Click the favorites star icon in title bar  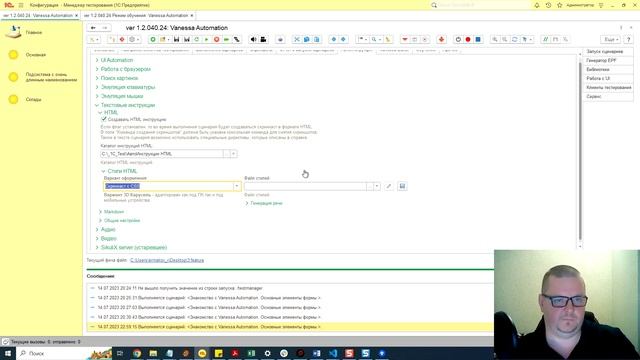click(x=560, y=5)
